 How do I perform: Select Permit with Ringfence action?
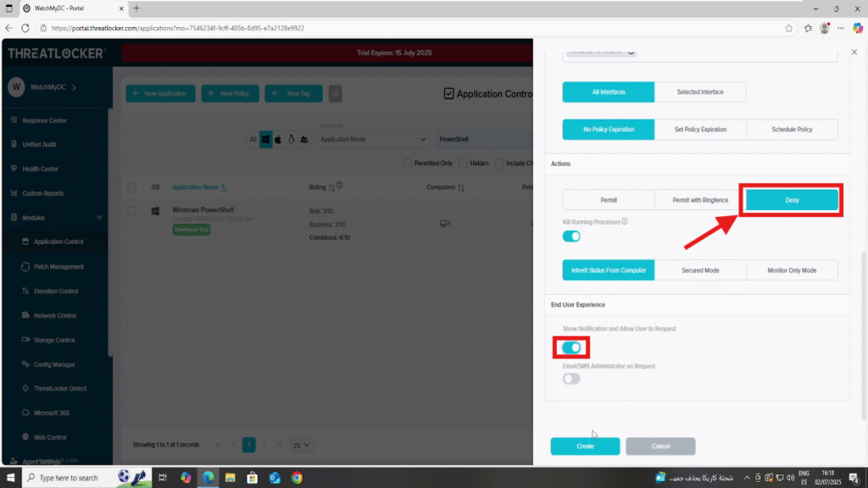pyautogui.click(x=700, y=200)
